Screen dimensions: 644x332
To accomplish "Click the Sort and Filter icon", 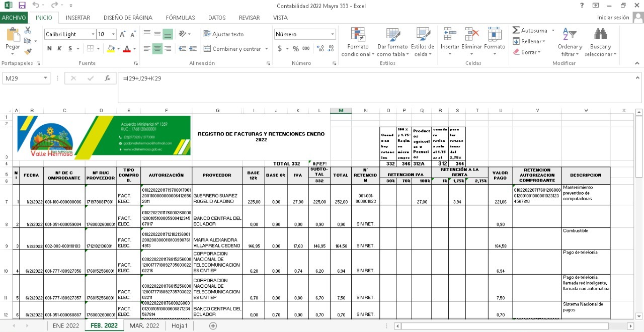I will [x=570, y=35].
